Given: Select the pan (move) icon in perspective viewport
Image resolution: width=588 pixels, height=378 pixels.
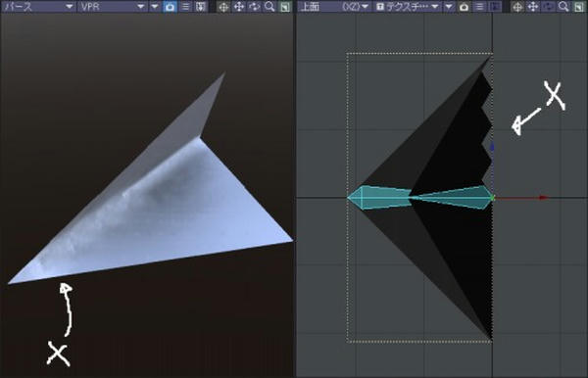Looking at the screenshot, I should point(239,7).
